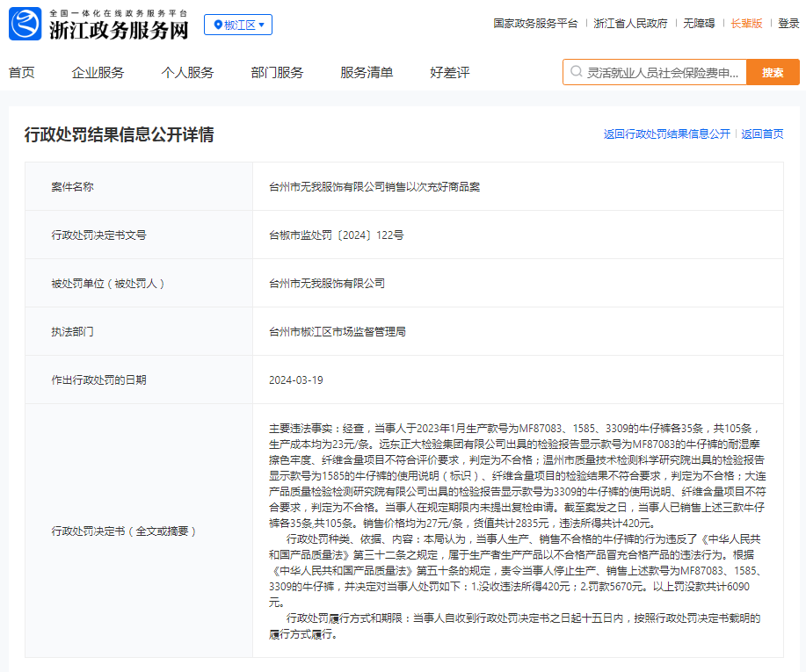Open the 服务清单 nav item
Viewport: 806px width, 672px height.
pyautogui.click(x=367, y=72)
